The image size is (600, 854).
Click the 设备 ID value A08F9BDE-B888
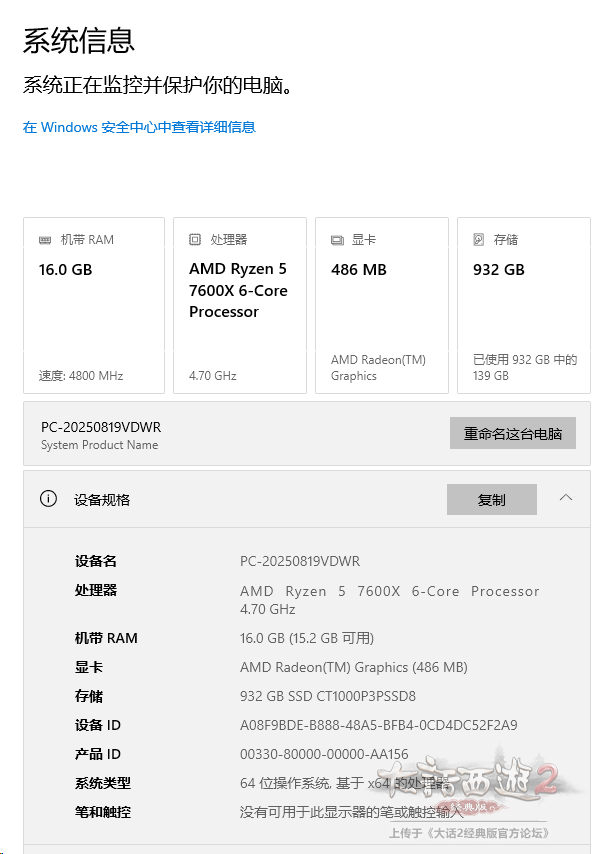coord(379,725)
